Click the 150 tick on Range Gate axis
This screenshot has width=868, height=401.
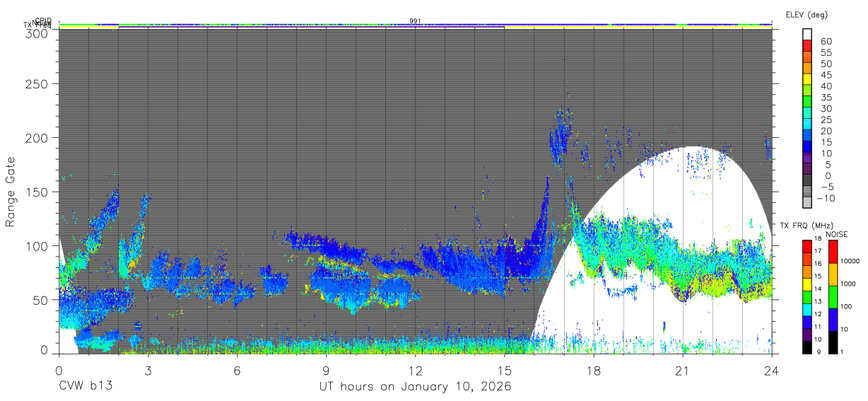[37, 192]
